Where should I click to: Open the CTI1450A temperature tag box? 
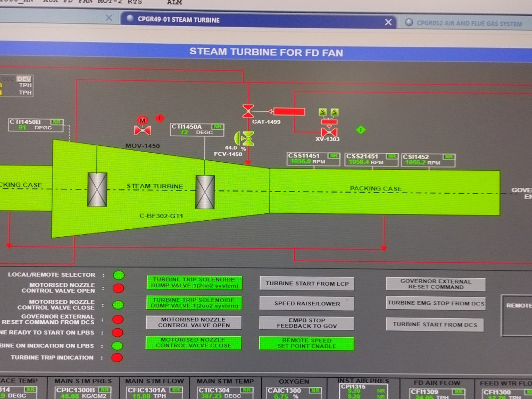197,130
